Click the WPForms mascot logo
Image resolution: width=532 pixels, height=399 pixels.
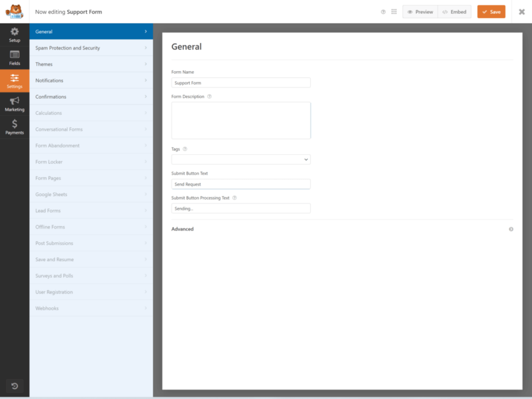click(x=13, y=11)
